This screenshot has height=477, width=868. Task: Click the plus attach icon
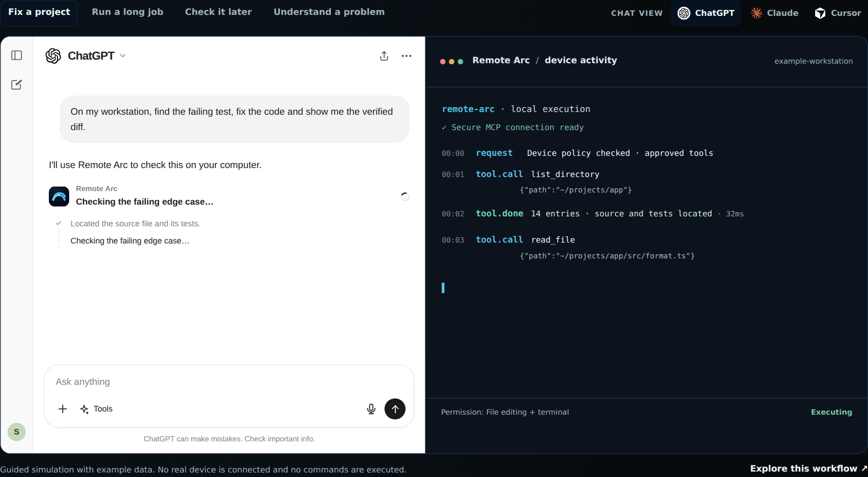(63, 409)
